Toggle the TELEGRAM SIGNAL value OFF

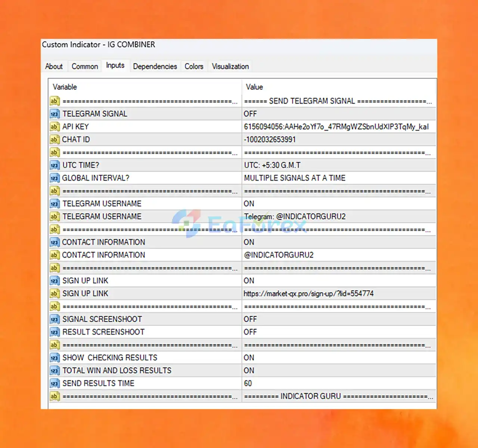(x=339, y=114)
